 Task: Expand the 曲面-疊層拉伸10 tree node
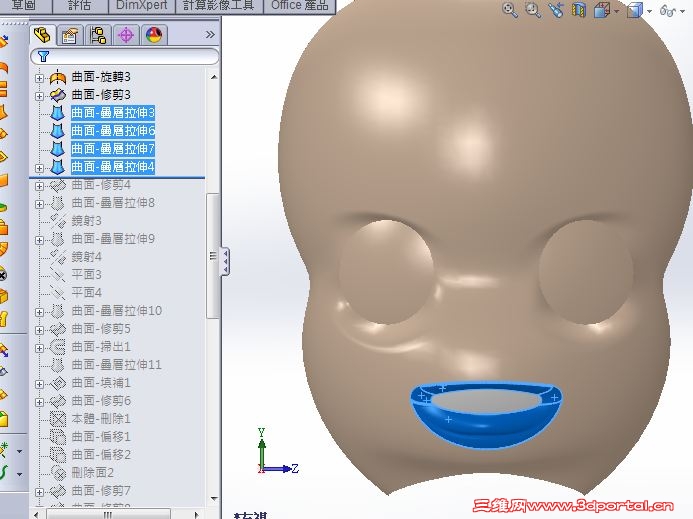pyautogui.click(x=39, y=312)
